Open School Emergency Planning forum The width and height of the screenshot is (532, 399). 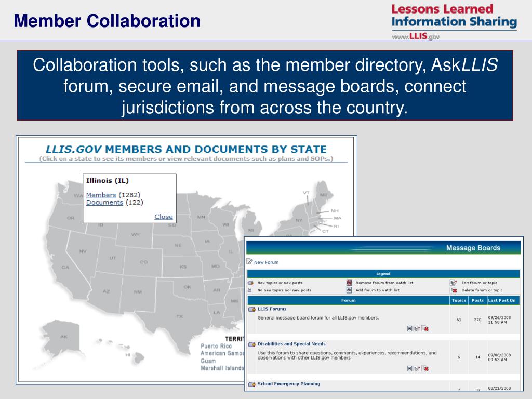pos(289,384)
